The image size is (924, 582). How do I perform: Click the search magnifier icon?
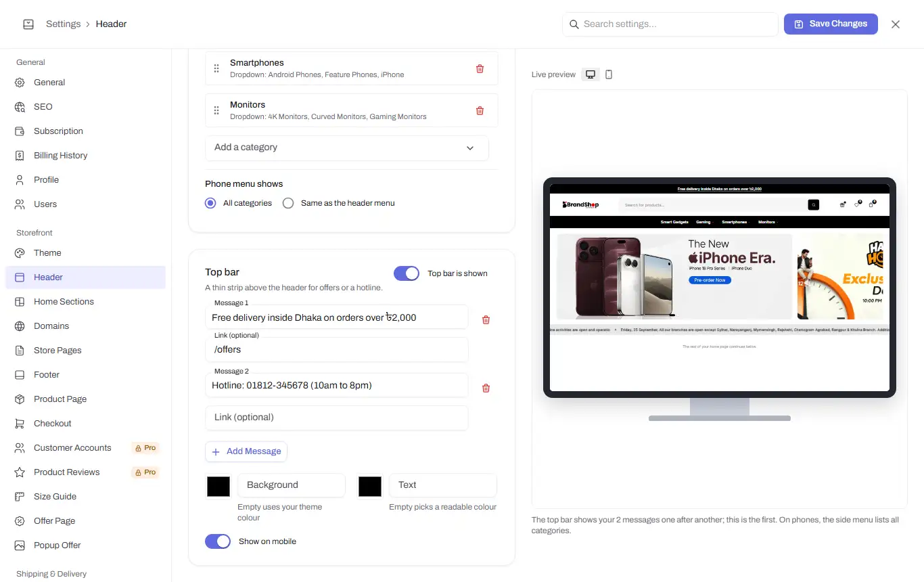point(574,24)
